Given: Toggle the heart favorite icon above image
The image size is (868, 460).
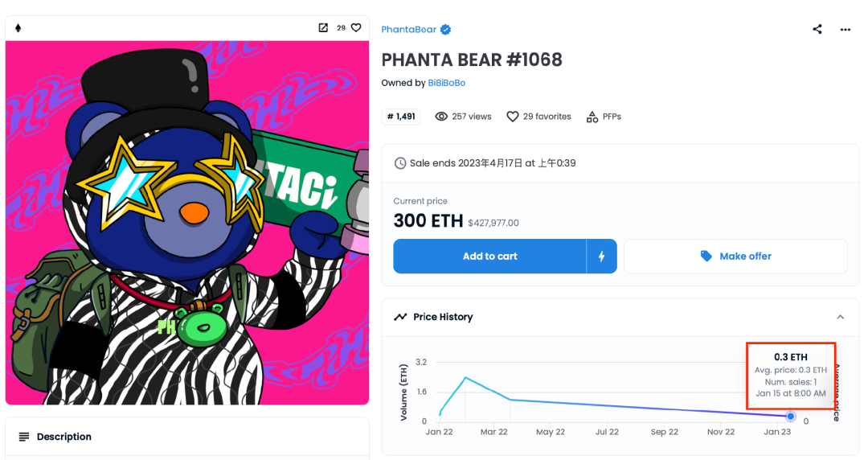Looking at the screenshot, I should (x=356, y=27).
